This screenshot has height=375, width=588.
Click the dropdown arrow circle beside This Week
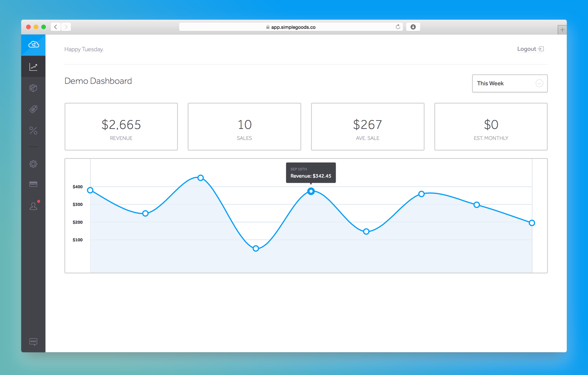click(539, 83)
